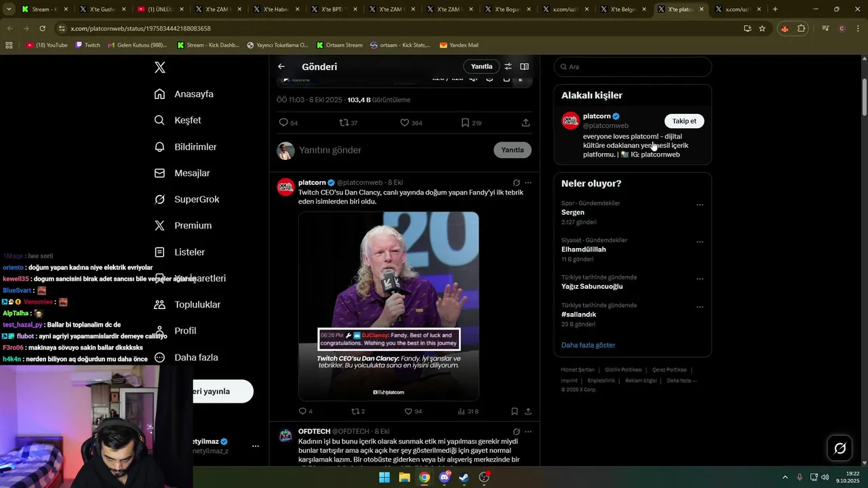Open the Grok icon on the OFDTECH reply
The width and height of the screenshot is (868, 488).
[516, 432]
